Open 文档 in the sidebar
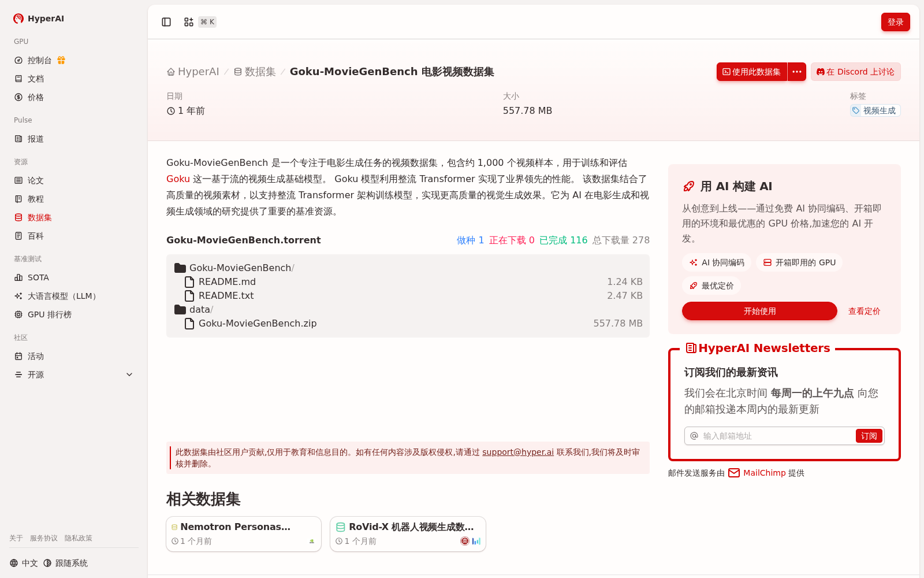Screen dimensions: 924x578 pyautogui.click(x=74, y=79)
